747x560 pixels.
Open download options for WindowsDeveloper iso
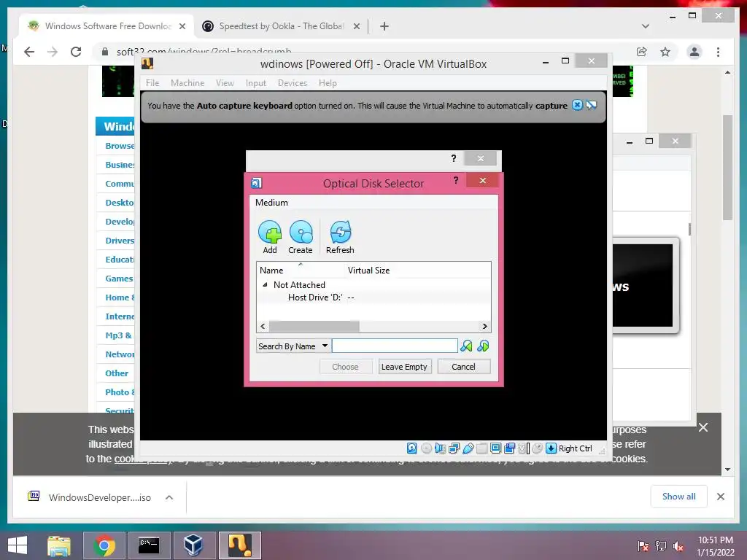click(x=169, y=497)
